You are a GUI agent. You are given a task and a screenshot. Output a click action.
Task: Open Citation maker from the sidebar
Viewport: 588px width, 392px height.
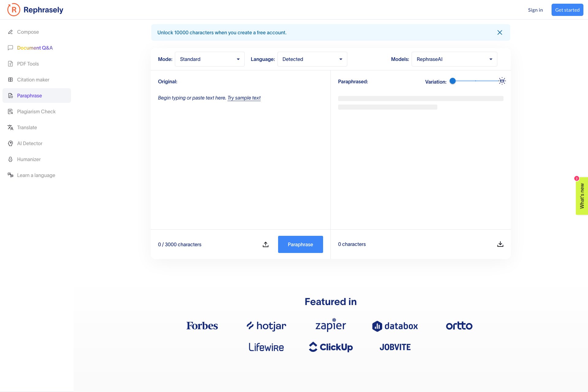(x=33, y=80)
